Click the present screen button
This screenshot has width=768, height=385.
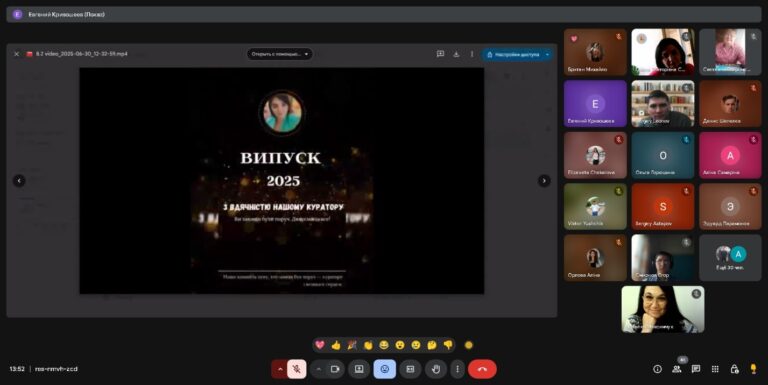point(359,369)
